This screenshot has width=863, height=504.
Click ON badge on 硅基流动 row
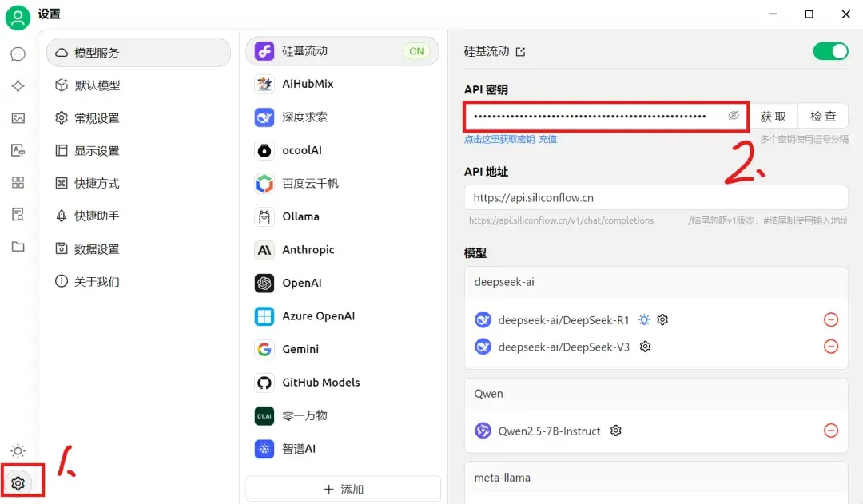[416, 51]
